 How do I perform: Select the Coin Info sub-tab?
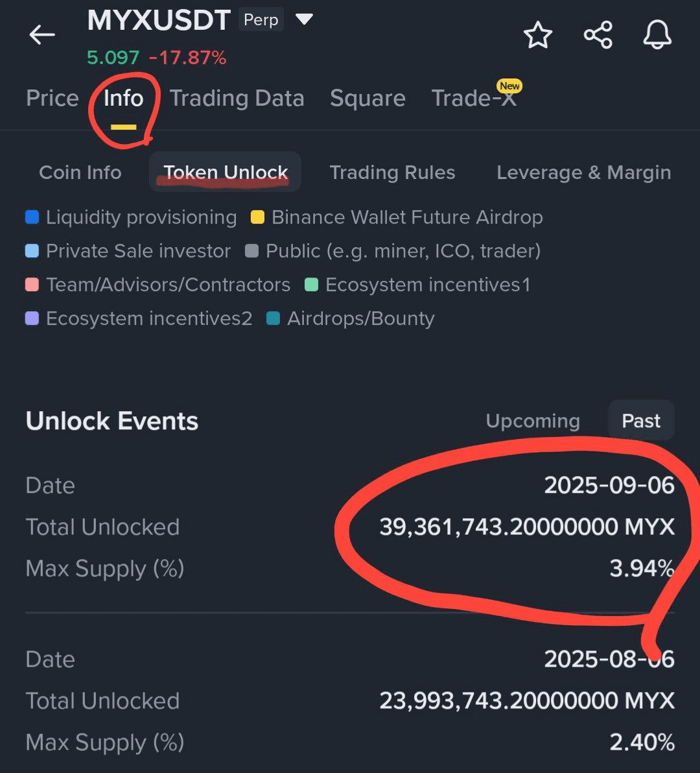80,172
